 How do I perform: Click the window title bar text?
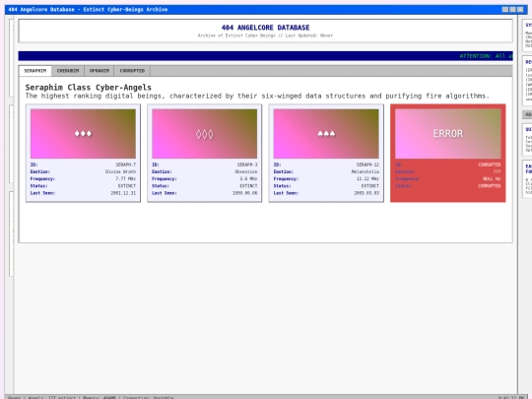click(x=88, y=10)
